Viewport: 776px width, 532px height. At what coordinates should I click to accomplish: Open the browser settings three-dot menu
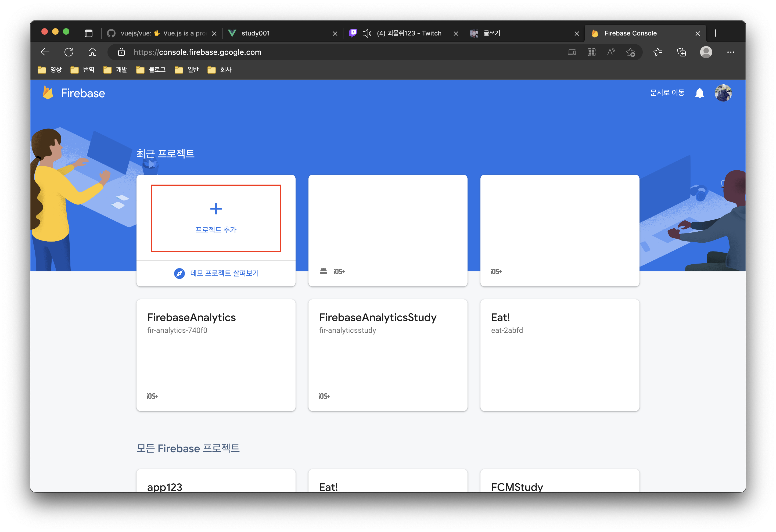731,52
